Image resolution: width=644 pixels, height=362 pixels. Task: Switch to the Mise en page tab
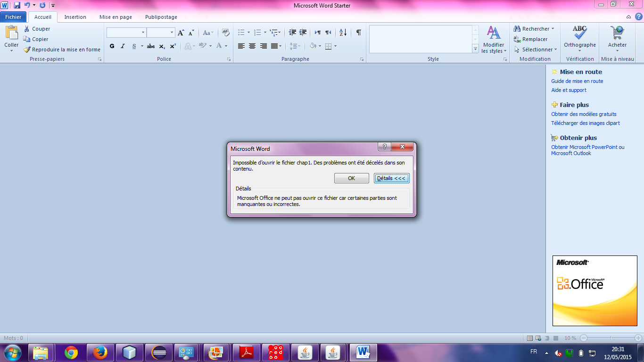tap(116, 17)
